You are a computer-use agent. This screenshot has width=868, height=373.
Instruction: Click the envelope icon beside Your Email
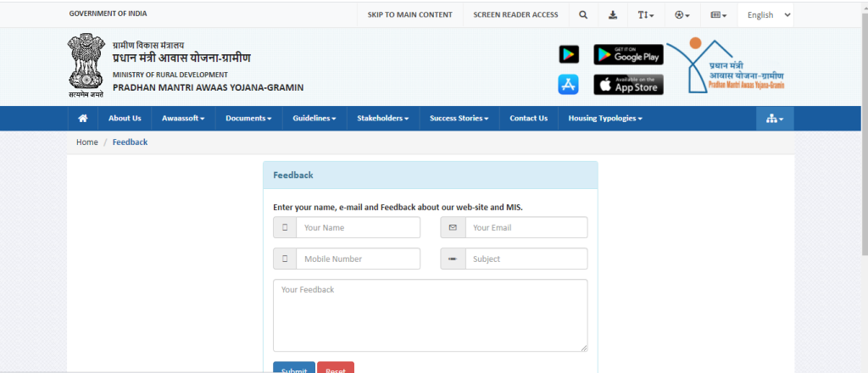click(x=453, y=227)
